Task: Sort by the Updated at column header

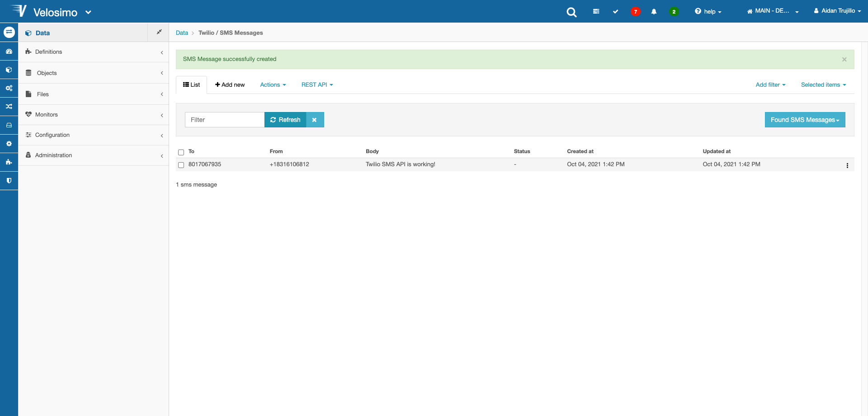Action: (x=717, y=151)
